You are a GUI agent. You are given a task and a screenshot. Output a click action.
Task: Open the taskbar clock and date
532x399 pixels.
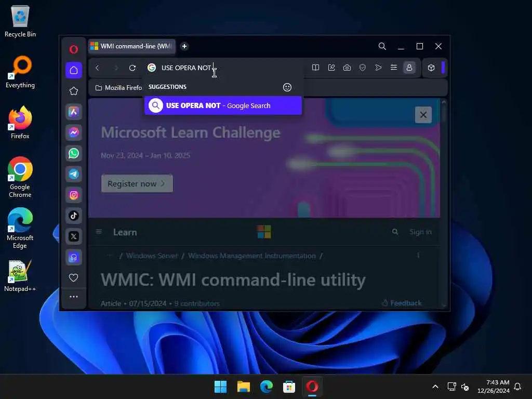494,387
